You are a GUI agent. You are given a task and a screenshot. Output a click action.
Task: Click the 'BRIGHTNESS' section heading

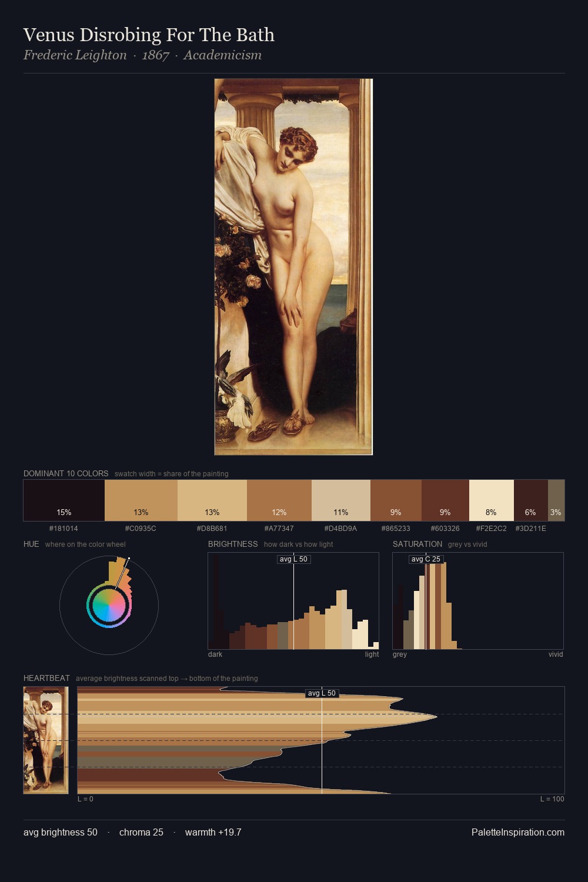[x=233, y=544]
